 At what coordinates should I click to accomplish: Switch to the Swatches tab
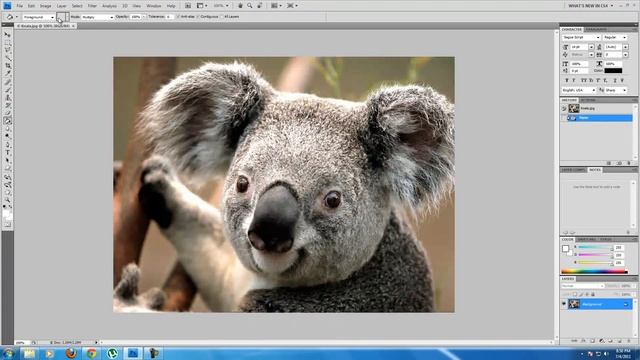point(587,239)
